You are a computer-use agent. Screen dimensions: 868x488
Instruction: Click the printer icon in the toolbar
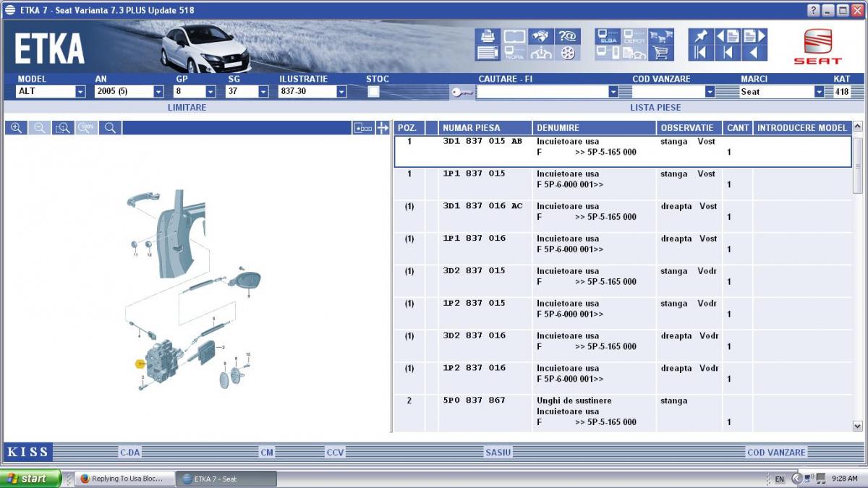(x=487, y=36)
